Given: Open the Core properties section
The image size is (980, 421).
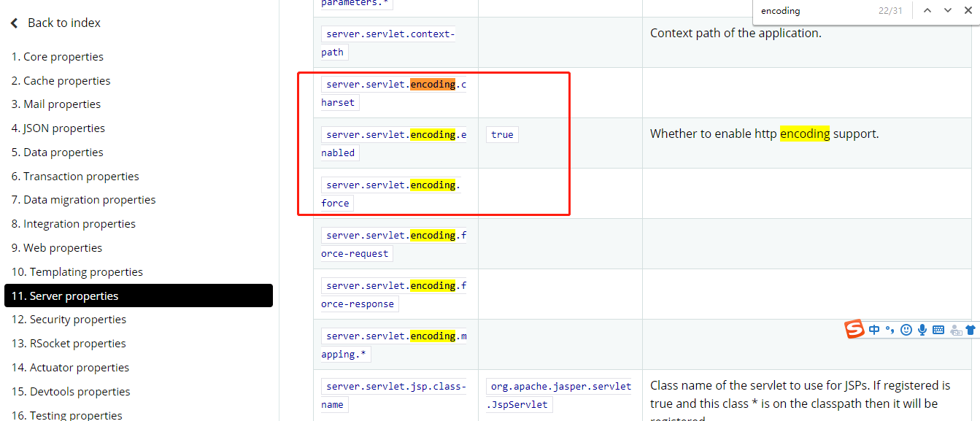Looking at the screenshot, I should [x=57, y=56].
